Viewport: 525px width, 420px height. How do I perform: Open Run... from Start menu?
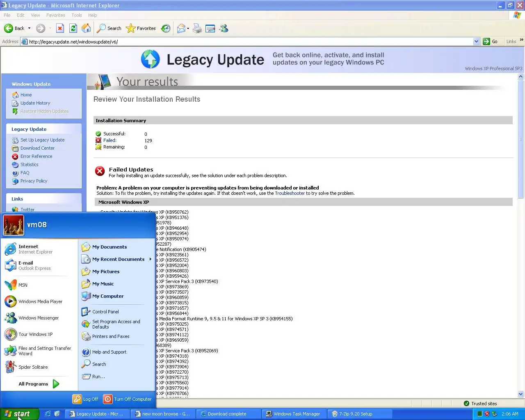click(x=116, y=377)
